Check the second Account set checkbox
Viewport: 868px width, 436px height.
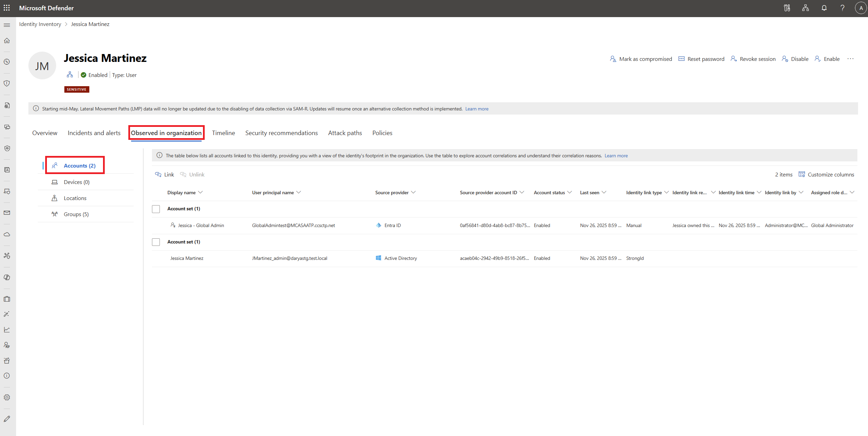156,242
